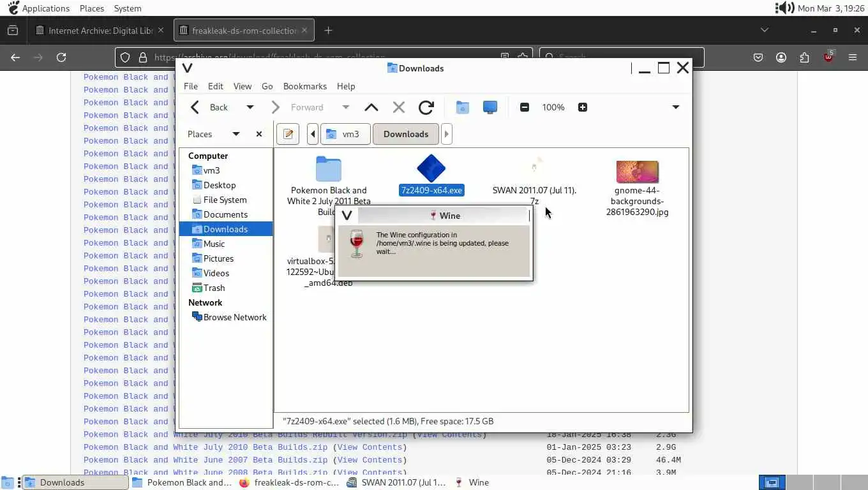Select the 7z2409-x64.exe file icon
This screenshot has width=868, height=490.
pos(431,168)
